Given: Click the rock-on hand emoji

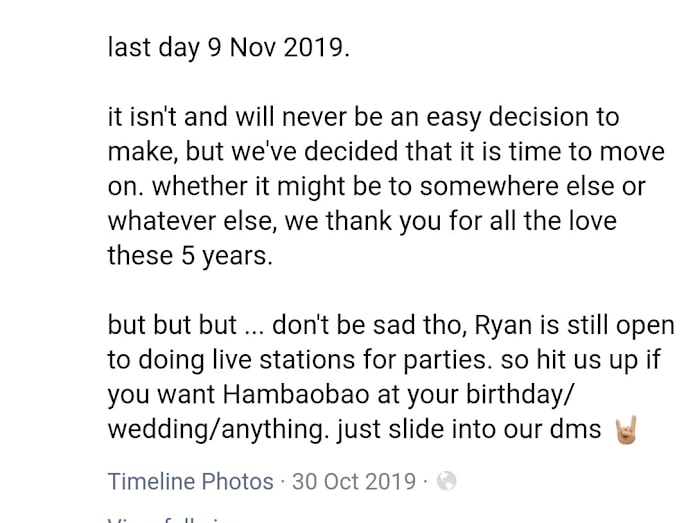Looking at the screenshot, I should point(625,429).
